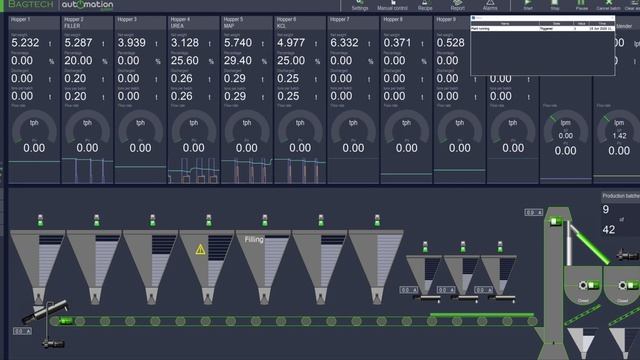Click beacon light above the seventh large hopper
The height and width of the screenshot is (360, 640).
click(x=377, y=220)
